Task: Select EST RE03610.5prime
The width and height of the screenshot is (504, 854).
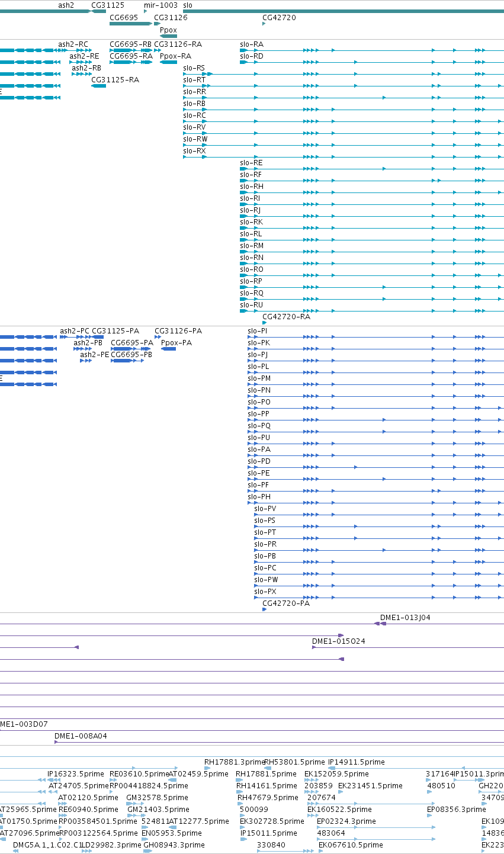Action: [x=139, y=774]
